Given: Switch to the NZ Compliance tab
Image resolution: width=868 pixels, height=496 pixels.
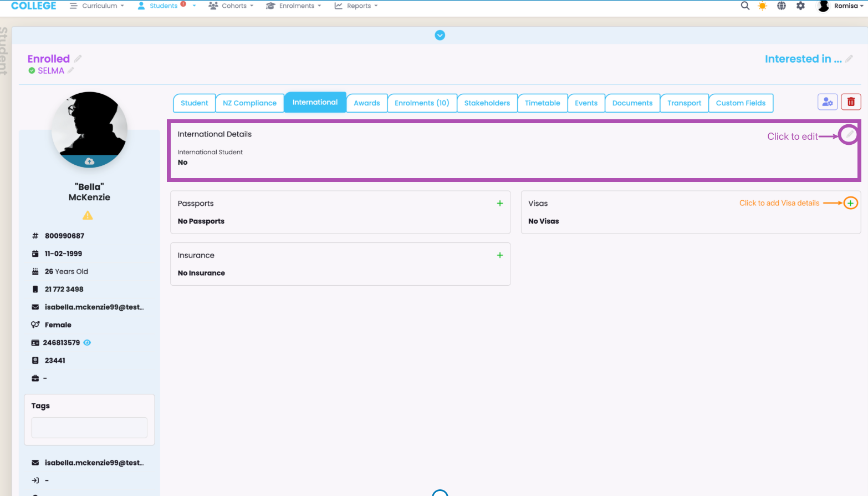Looking at the screenshot, I should (x=249, y=103).
